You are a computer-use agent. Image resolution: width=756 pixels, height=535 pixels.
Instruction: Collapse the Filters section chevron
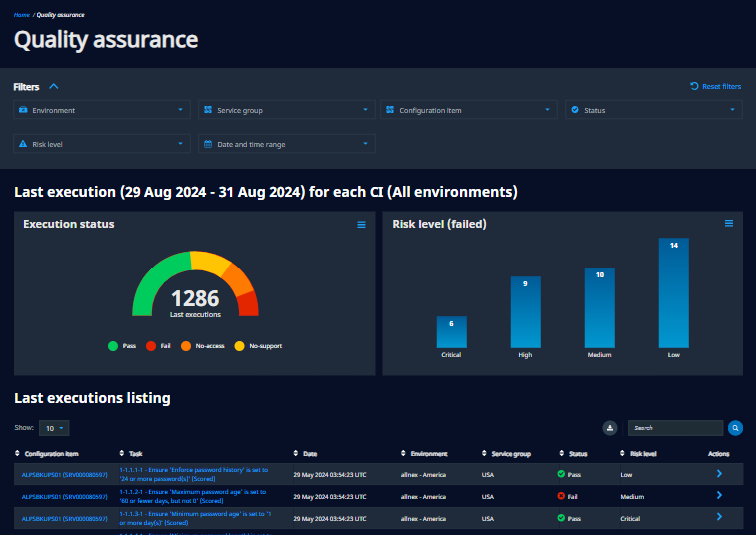pyautogui.click(x=54, y=87)
